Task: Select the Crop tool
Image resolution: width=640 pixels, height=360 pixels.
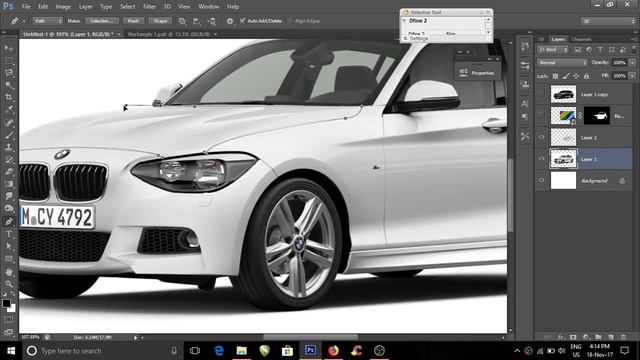Action: (x=9, y=97)
